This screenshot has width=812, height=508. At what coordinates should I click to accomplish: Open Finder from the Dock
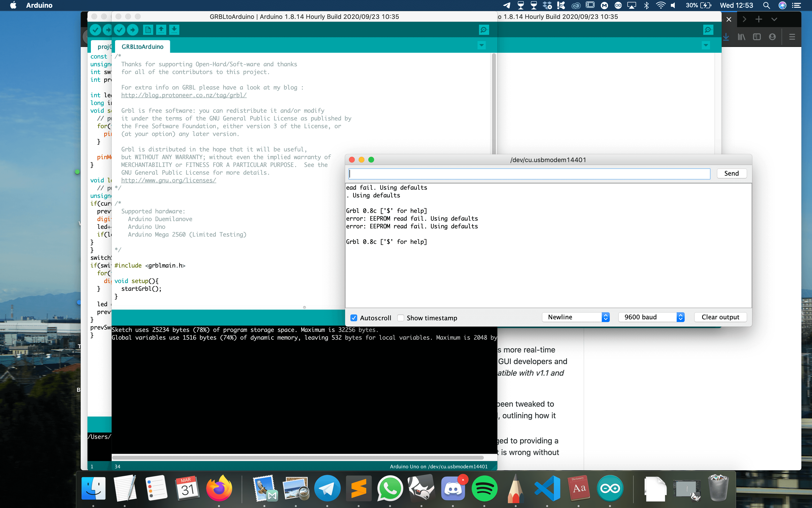[x=93, y=488]
